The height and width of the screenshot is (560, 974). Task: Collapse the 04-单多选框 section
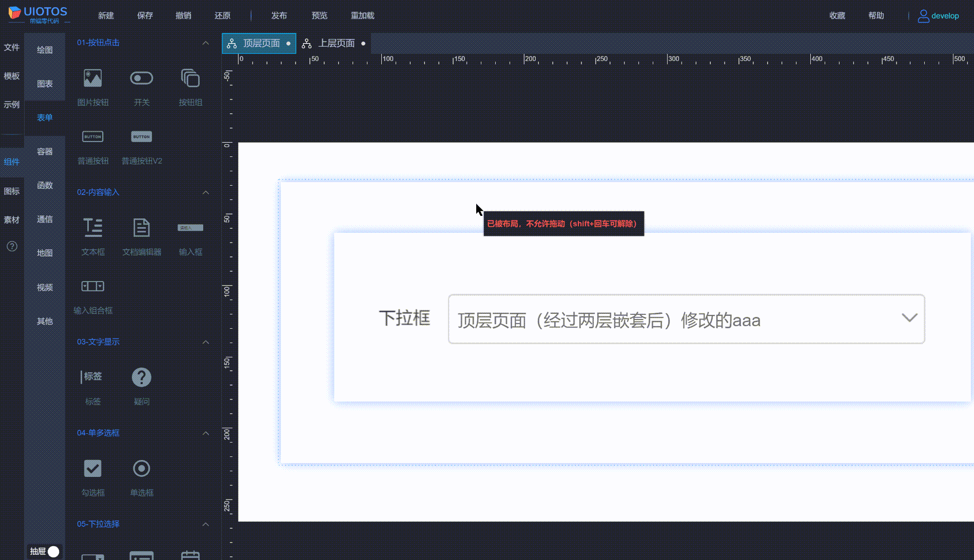click(206, 433)
